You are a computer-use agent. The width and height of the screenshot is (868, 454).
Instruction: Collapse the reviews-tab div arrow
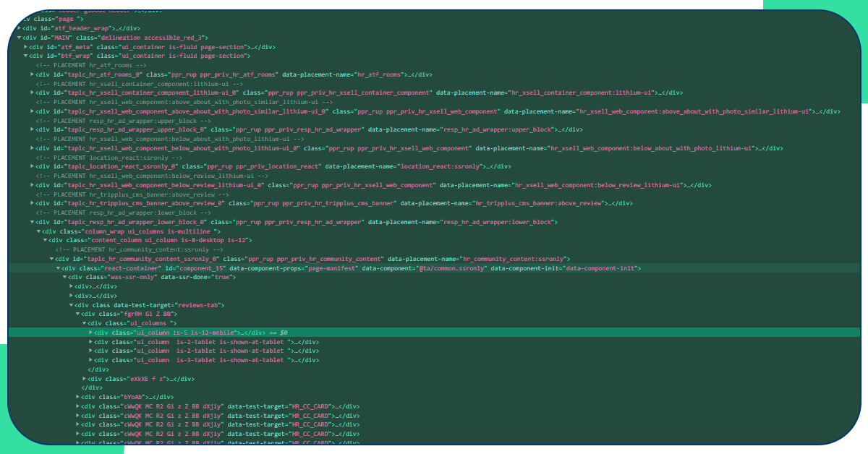click(72, 305)
